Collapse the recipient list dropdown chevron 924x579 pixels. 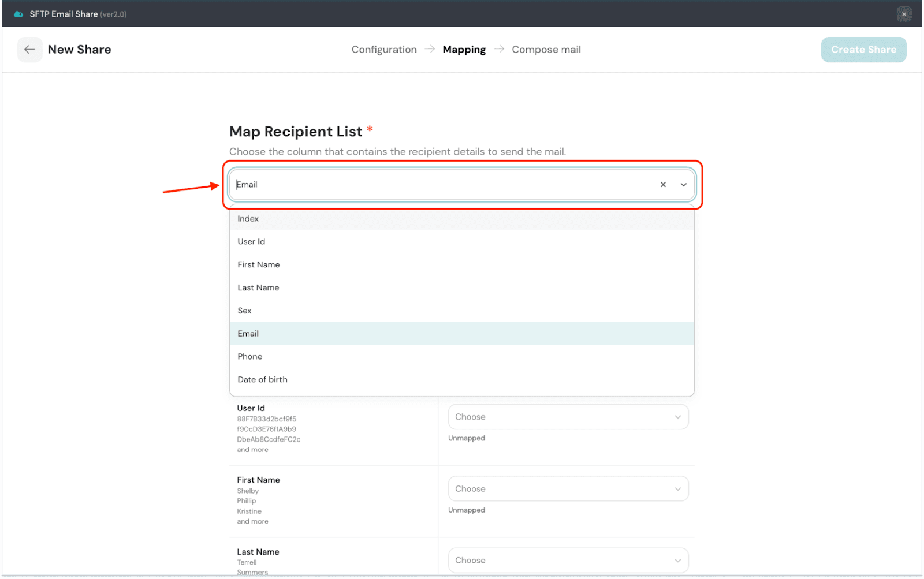click(x=683, y=185)
